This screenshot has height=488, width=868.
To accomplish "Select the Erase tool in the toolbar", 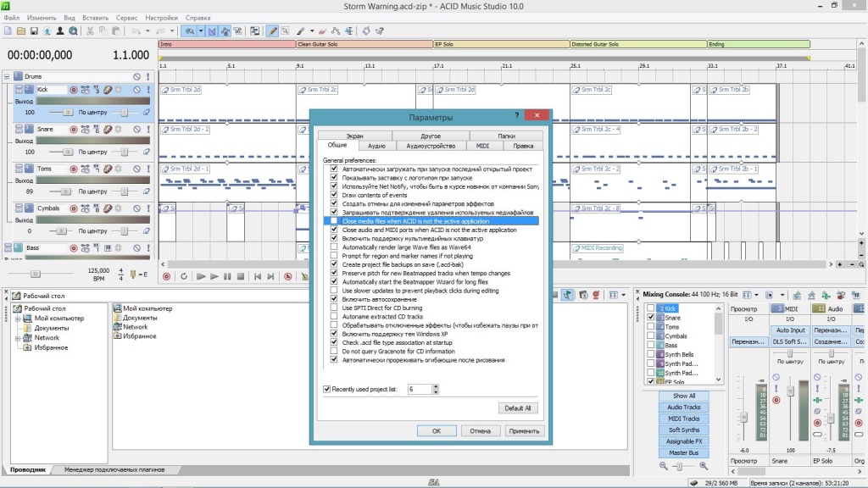I will 323,31.
